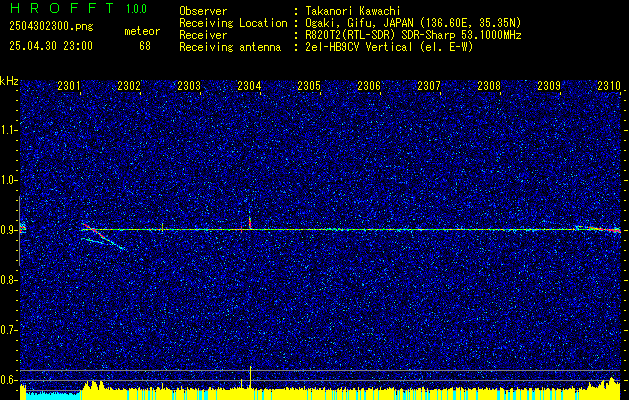
Task: Click the 2310 time marker
Action: [x=609, y=85]
